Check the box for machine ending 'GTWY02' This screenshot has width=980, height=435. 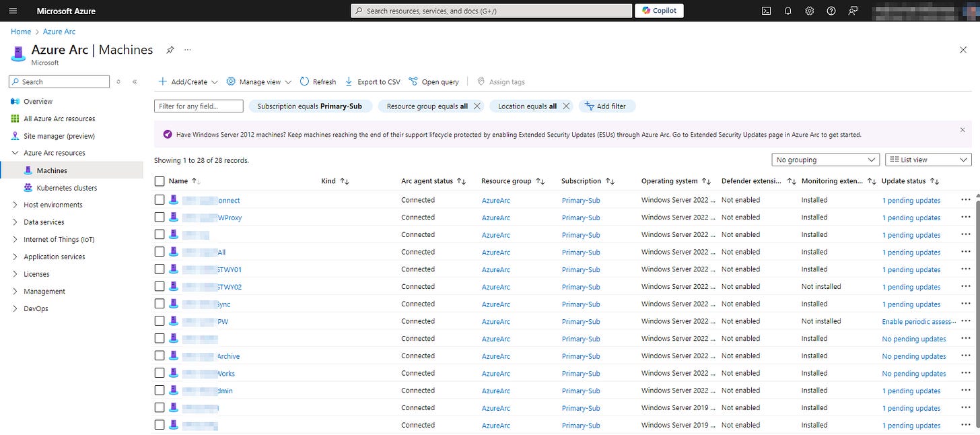tap(160, 287)
